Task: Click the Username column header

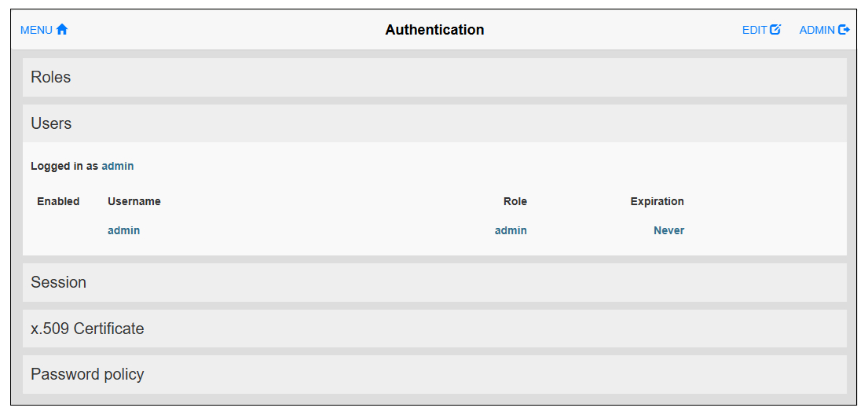Action: click(134, 201)
